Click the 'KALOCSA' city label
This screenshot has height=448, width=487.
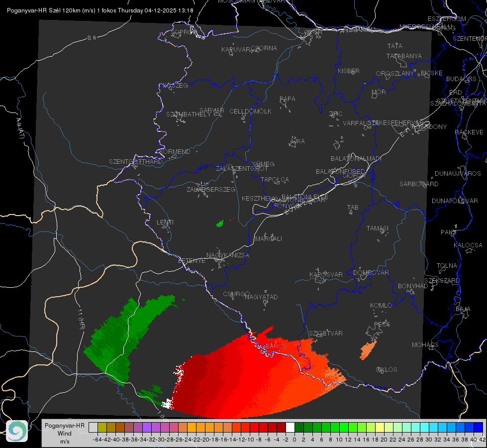coord(468,245)
